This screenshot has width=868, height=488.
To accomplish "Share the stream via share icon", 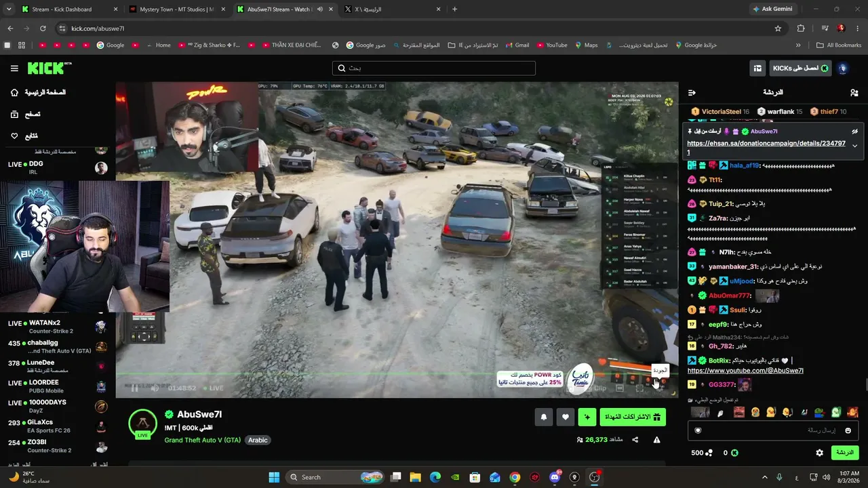I will coord(635,440).
